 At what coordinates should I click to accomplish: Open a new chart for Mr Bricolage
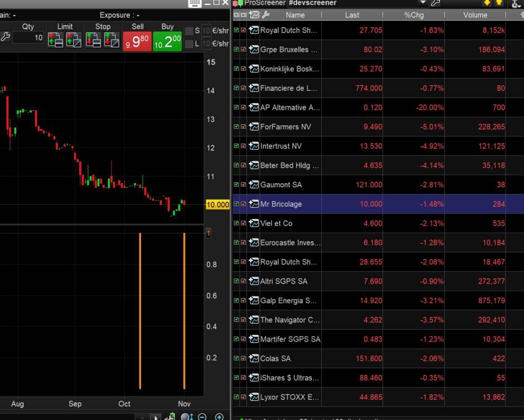click(254, 204)
